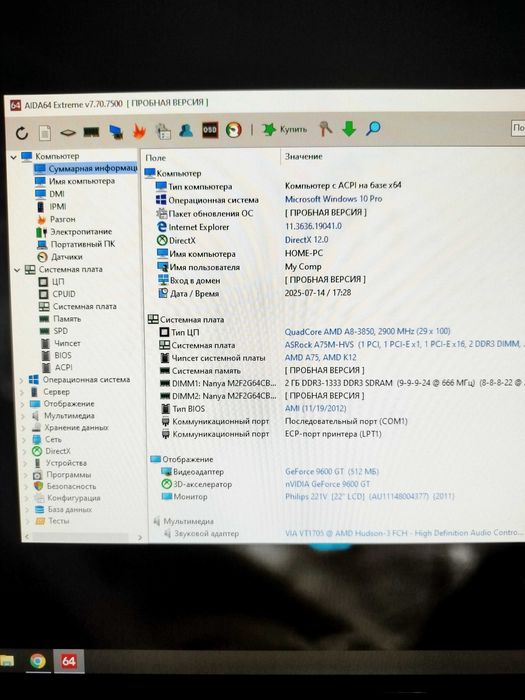Expand the Мультимедиа tree node
Image resolution: width=525 pixels, height=700 pixels.
(x=23, y=417)
